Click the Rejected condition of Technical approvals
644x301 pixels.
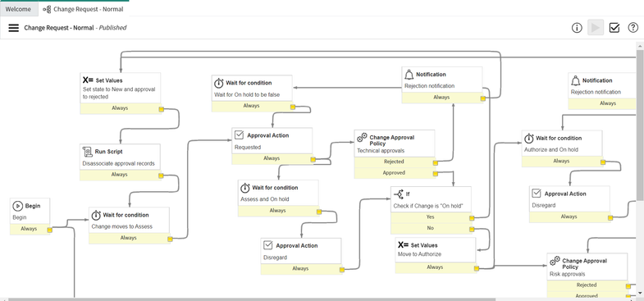point(394,162)
